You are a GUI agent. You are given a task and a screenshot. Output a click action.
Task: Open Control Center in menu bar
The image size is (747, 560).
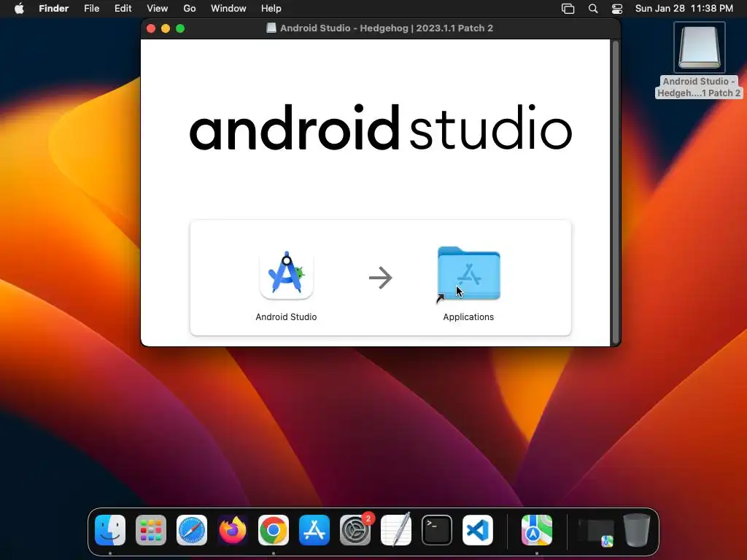point(617,9)
